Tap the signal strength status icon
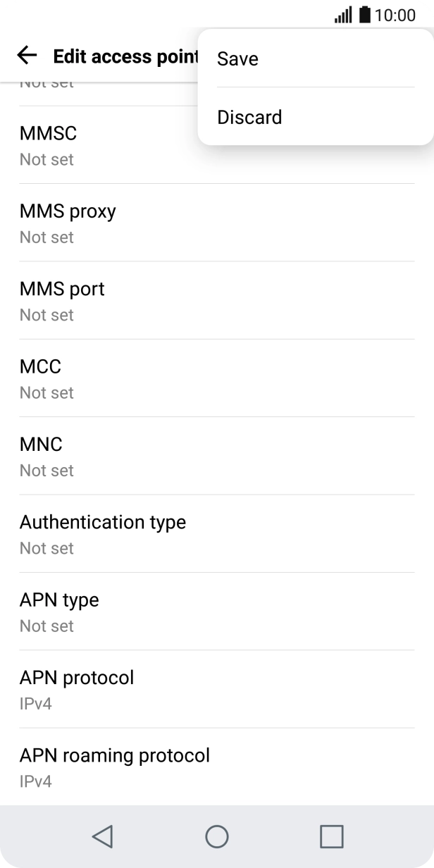The width and height of the screenshot is (434, 868). 343,15
